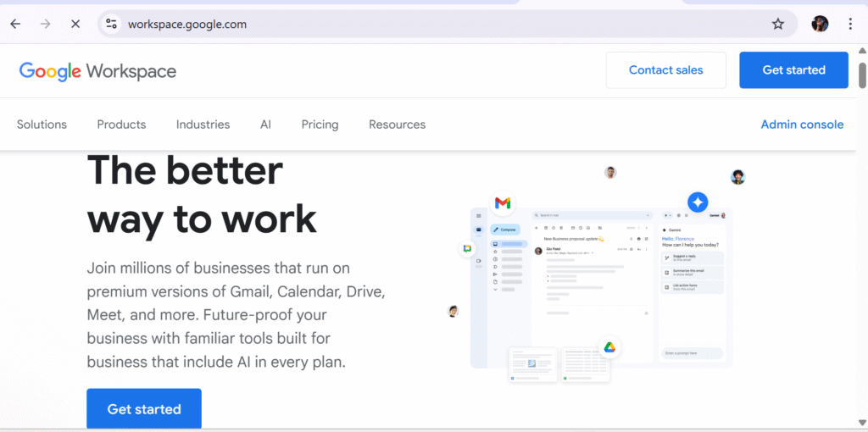Bookmark this page with the star icon
The height and width of the screenshot is (432, 868).
778,24
